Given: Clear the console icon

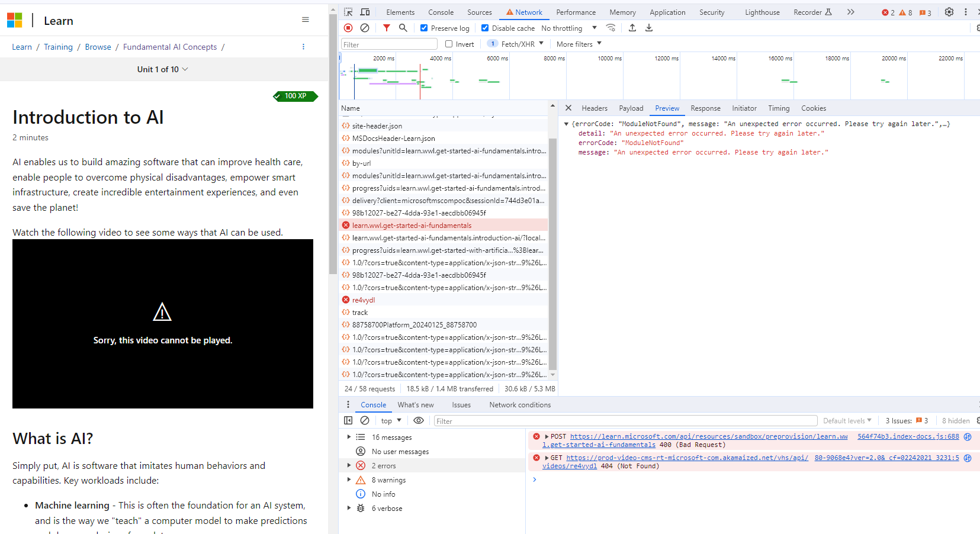Looking at the screenshot, I should click(365, 420).
